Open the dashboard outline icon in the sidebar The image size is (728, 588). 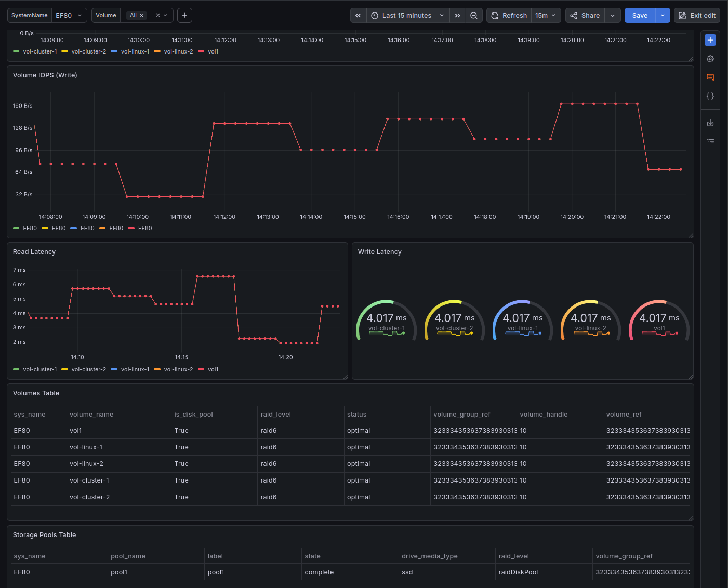tap(710, 141)
